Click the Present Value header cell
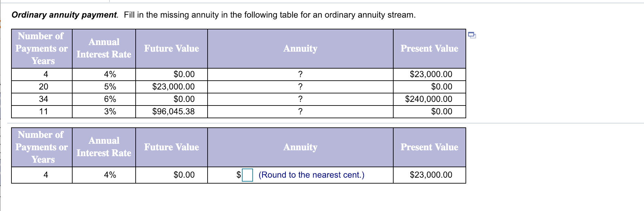Viewport: 644px width, 211px height. pyautogui.click(x=429, y=49)
